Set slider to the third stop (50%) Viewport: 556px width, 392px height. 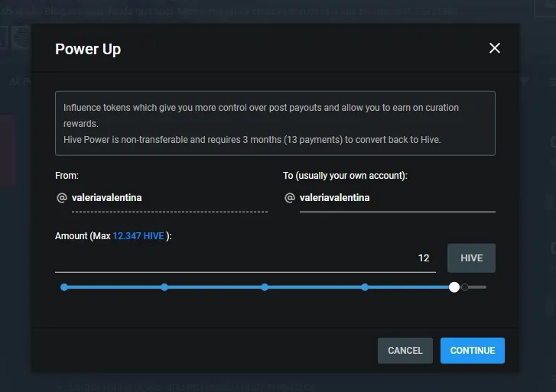[265, 287]
